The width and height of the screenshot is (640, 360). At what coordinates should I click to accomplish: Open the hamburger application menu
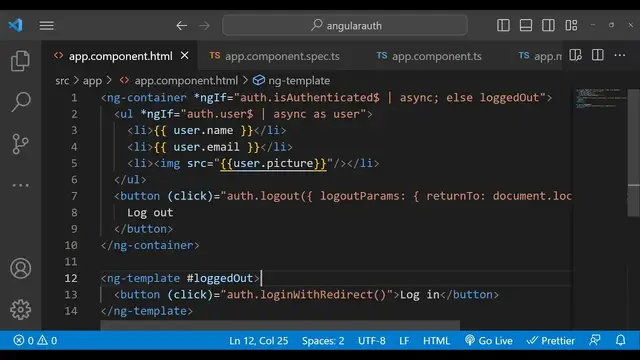point(47,26)
